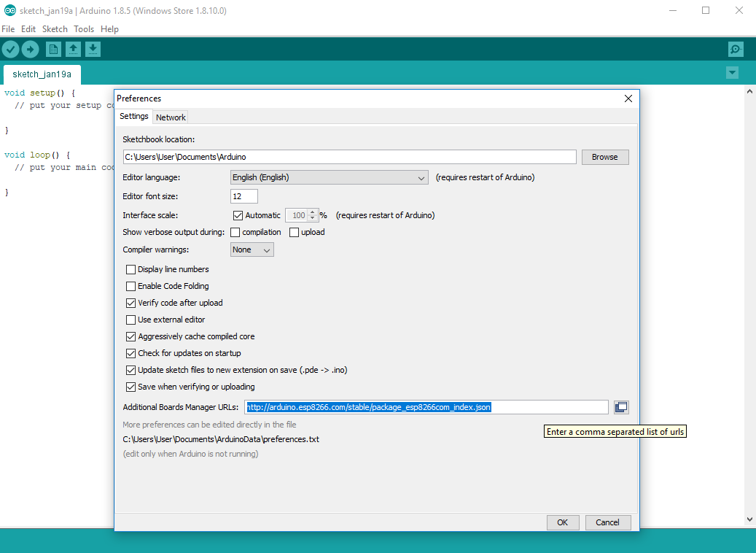This screenshot has width=756, height=553.
Task: Increase interface scale with up stepper
Action: tap(313, 212)
